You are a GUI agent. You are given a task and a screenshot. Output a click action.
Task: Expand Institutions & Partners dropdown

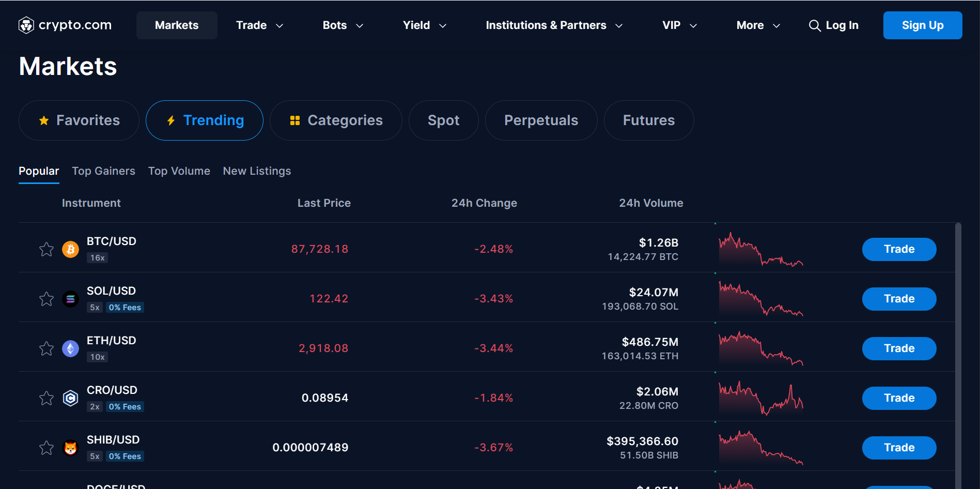coord(554,25)
